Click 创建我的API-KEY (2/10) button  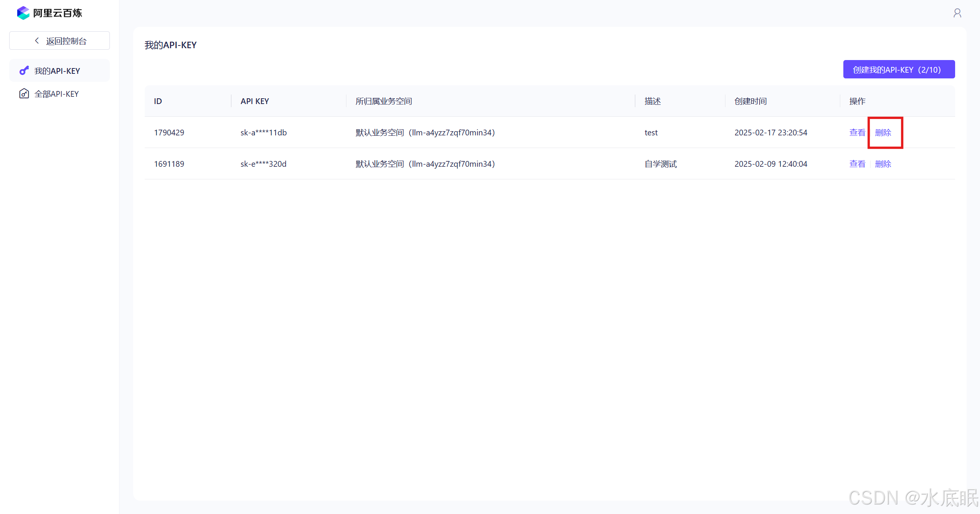point(898,70)
